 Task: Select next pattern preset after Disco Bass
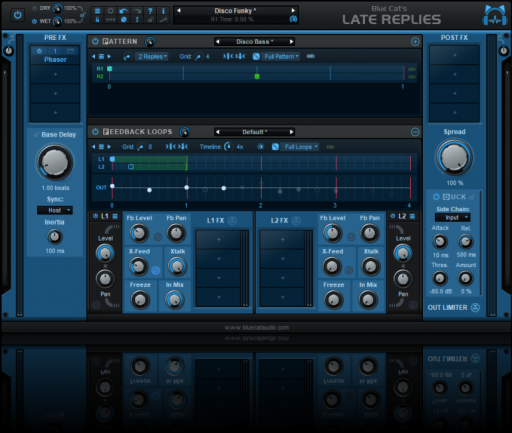(x=291, y=42)
